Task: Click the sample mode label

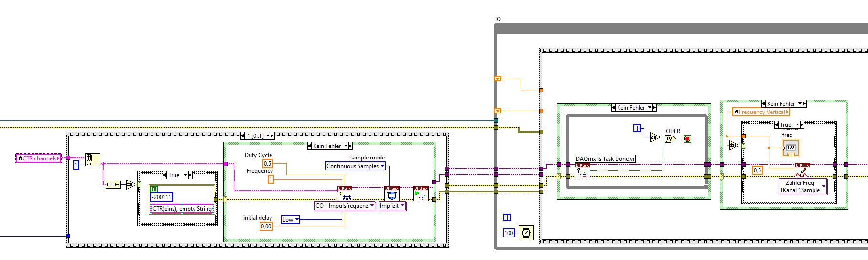Action: coord(368,158)
